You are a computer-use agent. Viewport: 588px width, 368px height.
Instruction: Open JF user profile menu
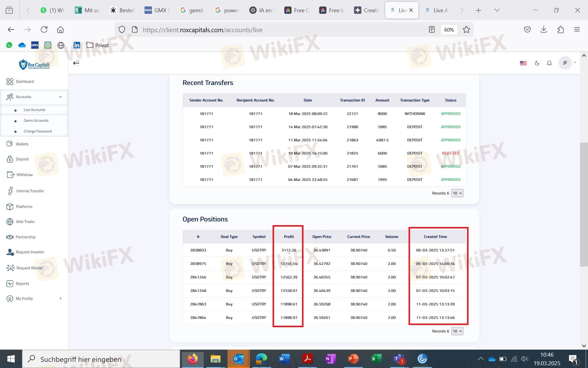pos(567,63)
